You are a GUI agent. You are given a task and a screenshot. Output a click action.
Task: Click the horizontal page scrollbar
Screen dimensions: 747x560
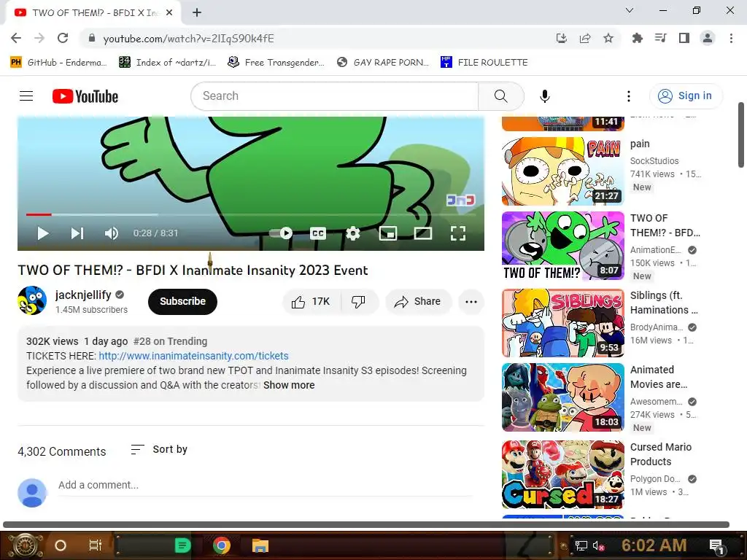tap(366, 524)
